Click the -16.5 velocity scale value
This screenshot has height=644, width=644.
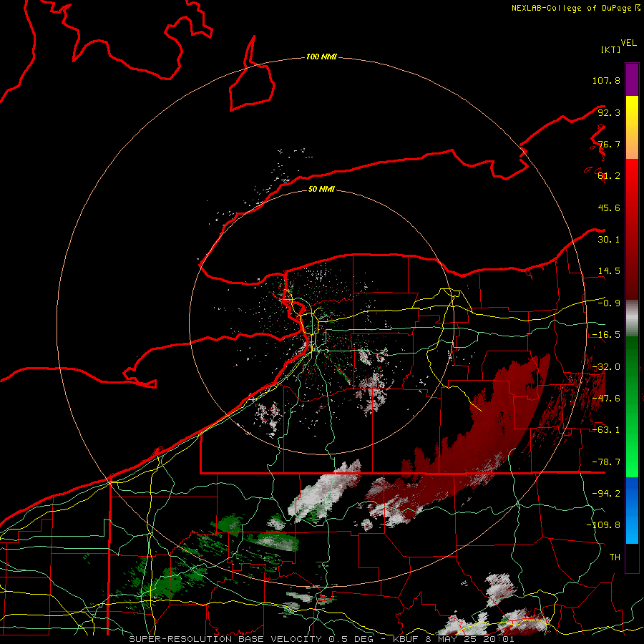(606, 335)
